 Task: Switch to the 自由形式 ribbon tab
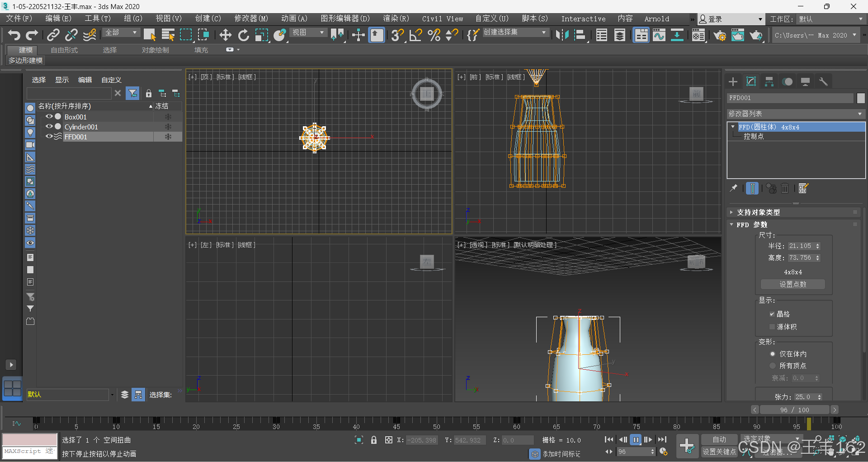[64, 50]
